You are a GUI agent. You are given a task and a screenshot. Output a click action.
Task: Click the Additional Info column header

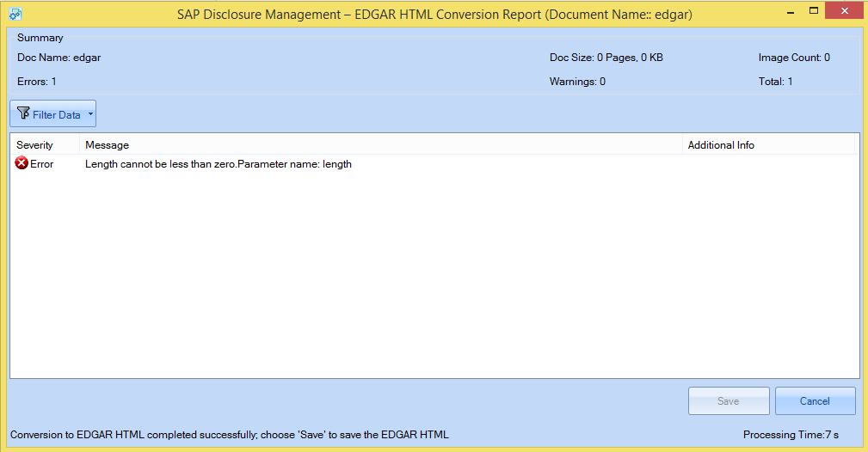(x=768, y=145)
